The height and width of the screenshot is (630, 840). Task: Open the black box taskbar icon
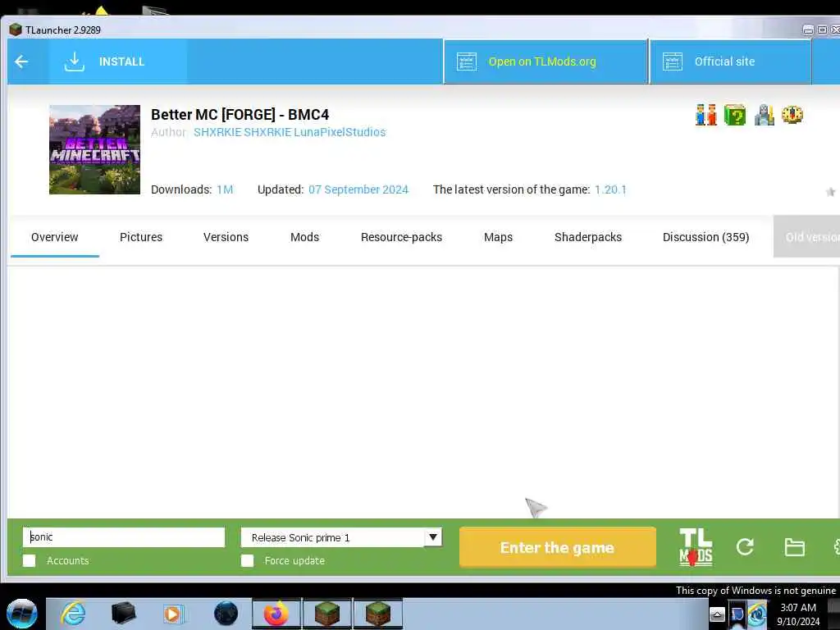123,614
